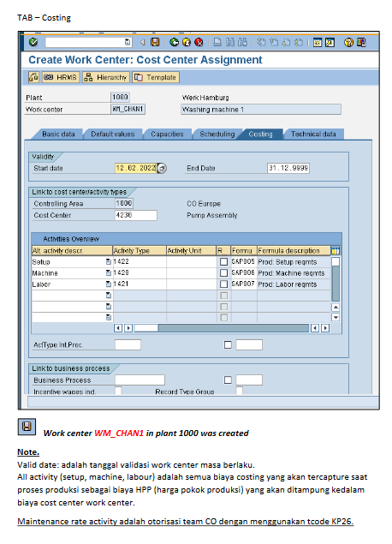Screen dimensions: 392x544
Task: Click the first application toolbar icon before HRMS
Action: coord(33,77)
